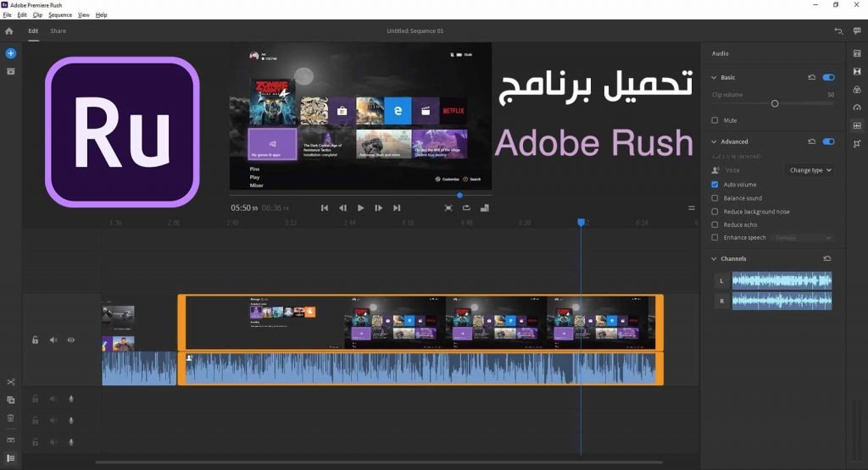This screenshot has height=470, width=868.
Task: Open the Transform crop panel icon
Action: click(x=857, y=144)
